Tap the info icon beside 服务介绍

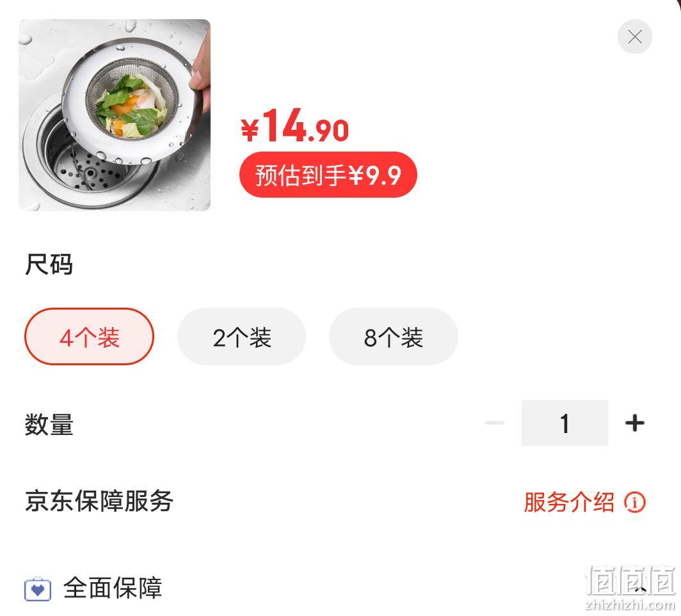pyautogui.click(x=635, y=502)
